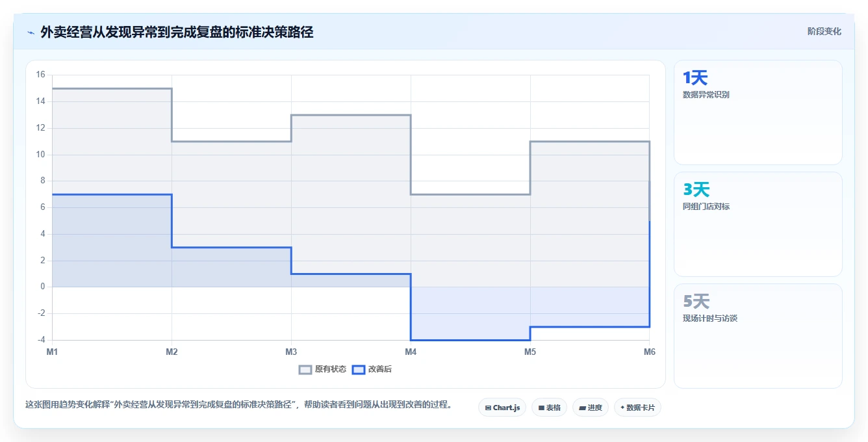Click the 现场计时与访谈 caption

pyautogui.click(x=710, y=318)
